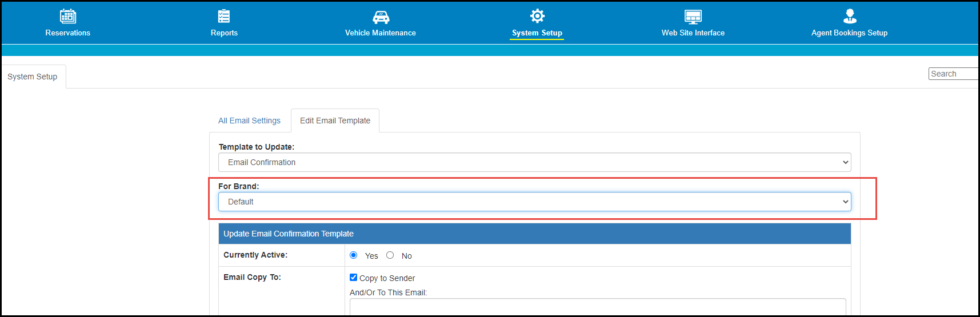Image resolution: width=980 pixels, height=317 pixels.
Task: Open the All Email Settings tab
Action: click(249, 121)
